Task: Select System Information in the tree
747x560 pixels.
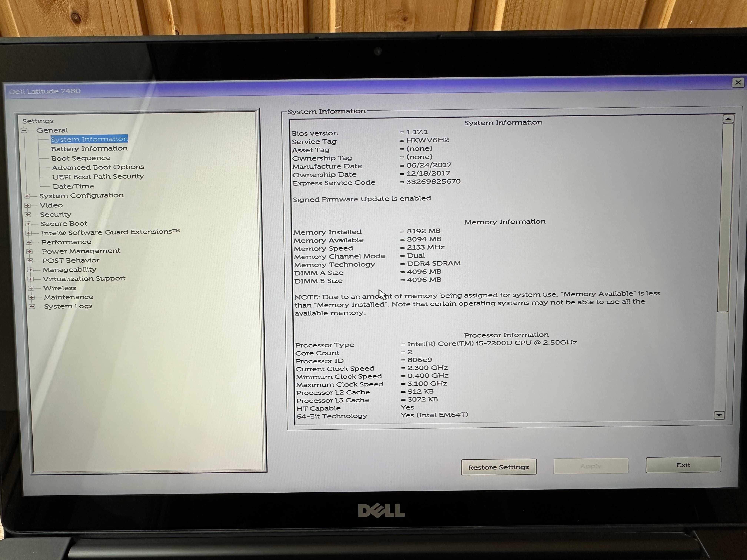Action: (89, 139)
